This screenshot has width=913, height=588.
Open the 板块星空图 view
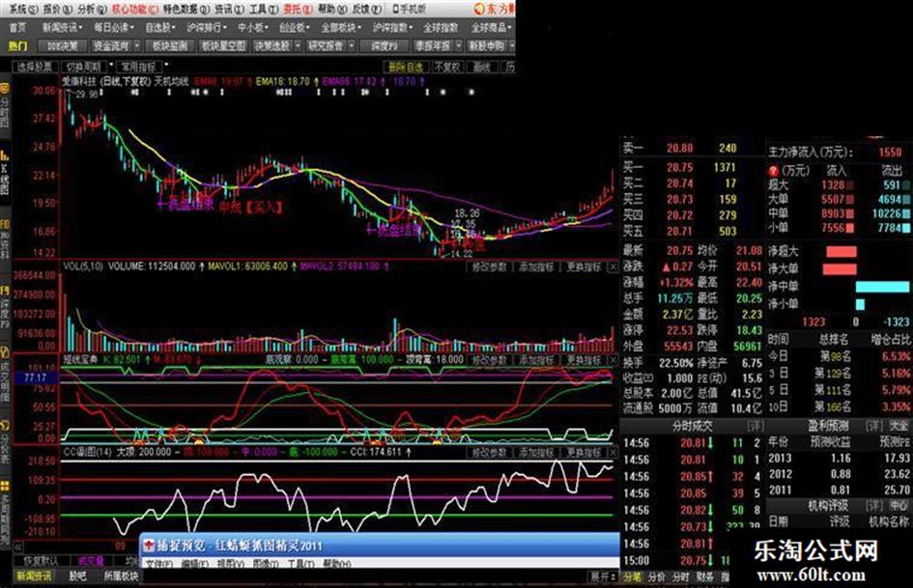(223, 46)
